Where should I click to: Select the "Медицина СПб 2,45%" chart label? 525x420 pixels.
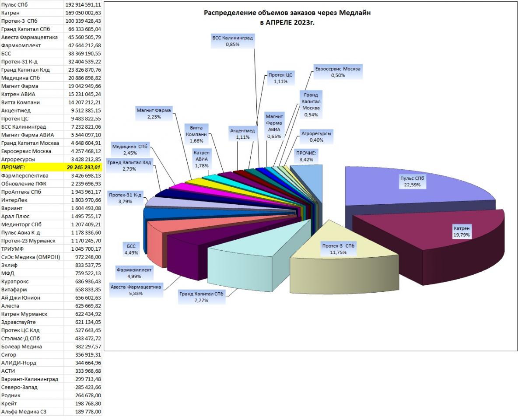pos(130,150)
